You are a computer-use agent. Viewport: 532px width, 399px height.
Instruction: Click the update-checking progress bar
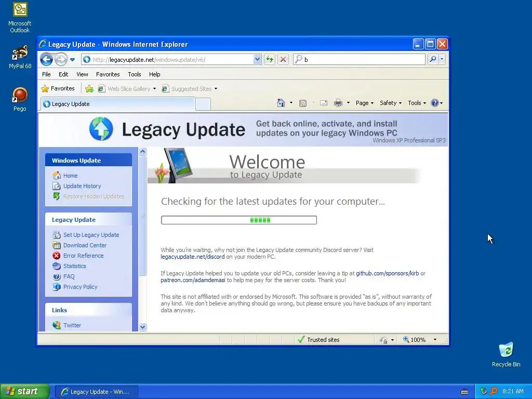point(239,220)
